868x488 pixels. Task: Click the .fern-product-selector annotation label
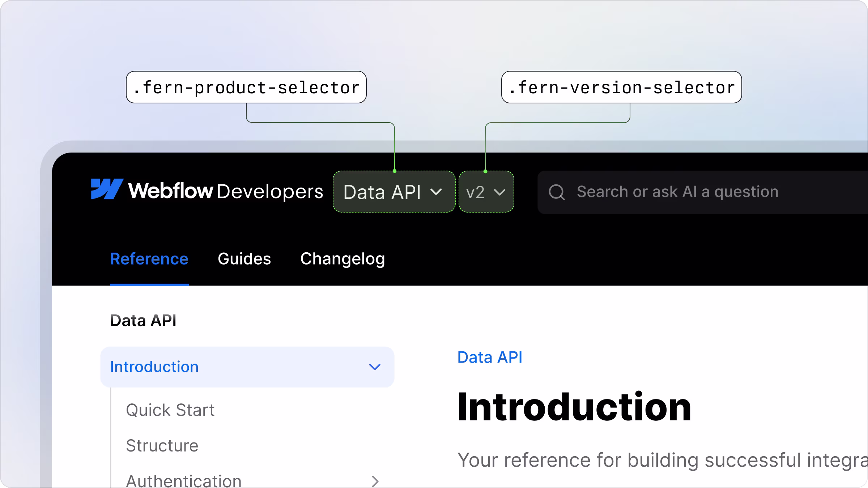click(x=246, y=87)
